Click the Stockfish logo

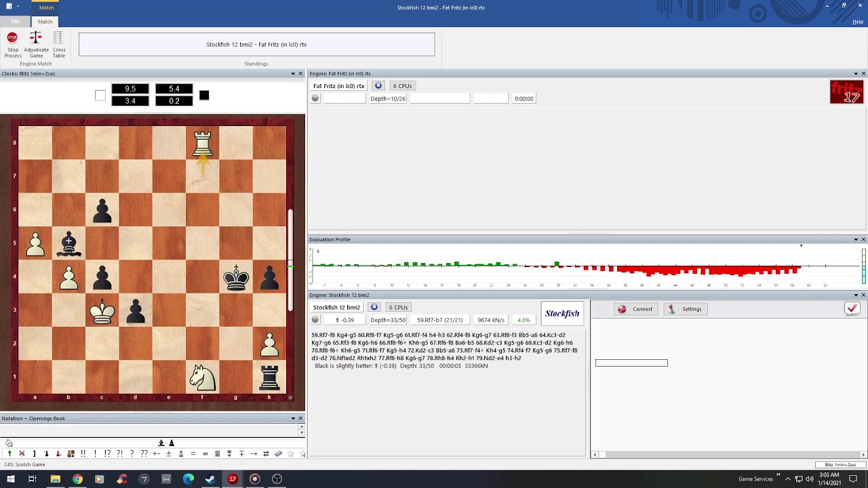pos(562,314)
